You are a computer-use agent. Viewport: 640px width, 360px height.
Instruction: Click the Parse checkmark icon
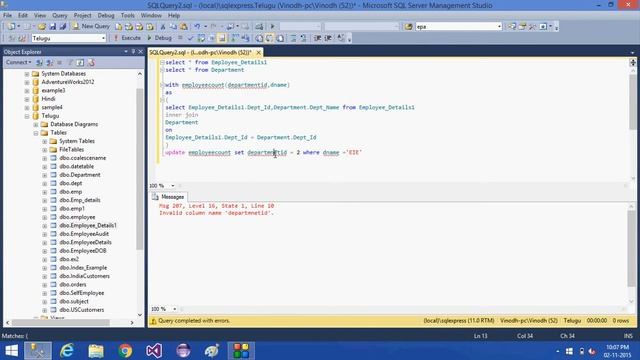[x=191, y=38]
